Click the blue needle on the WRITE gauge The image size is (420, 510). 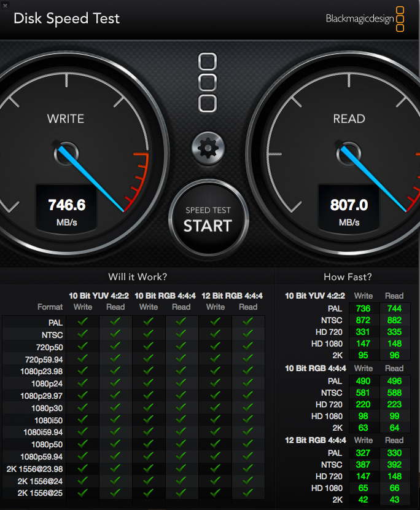pos(91,179)
